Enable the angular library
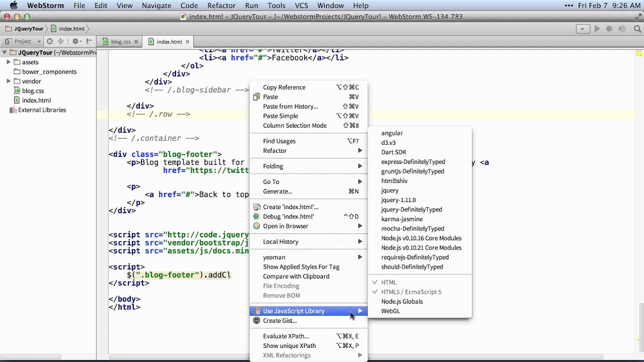The height and width of the screenshot is (362, 644). point(392,133)
